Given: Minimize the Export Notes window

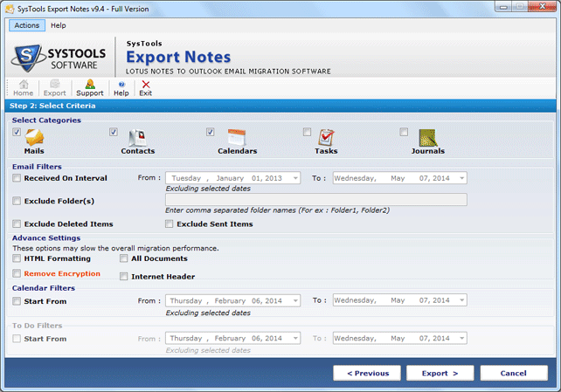Looking at the screenshot, I should coord(503,7).
